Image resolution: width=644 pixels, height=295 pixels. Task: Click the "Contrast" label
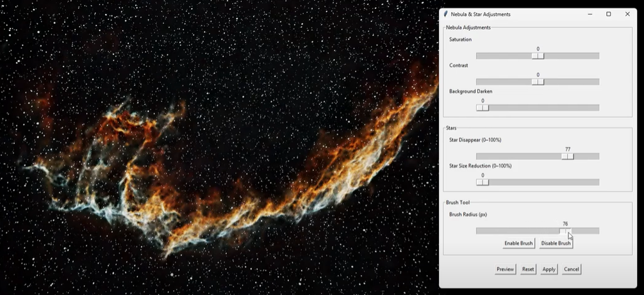point(458,65)
